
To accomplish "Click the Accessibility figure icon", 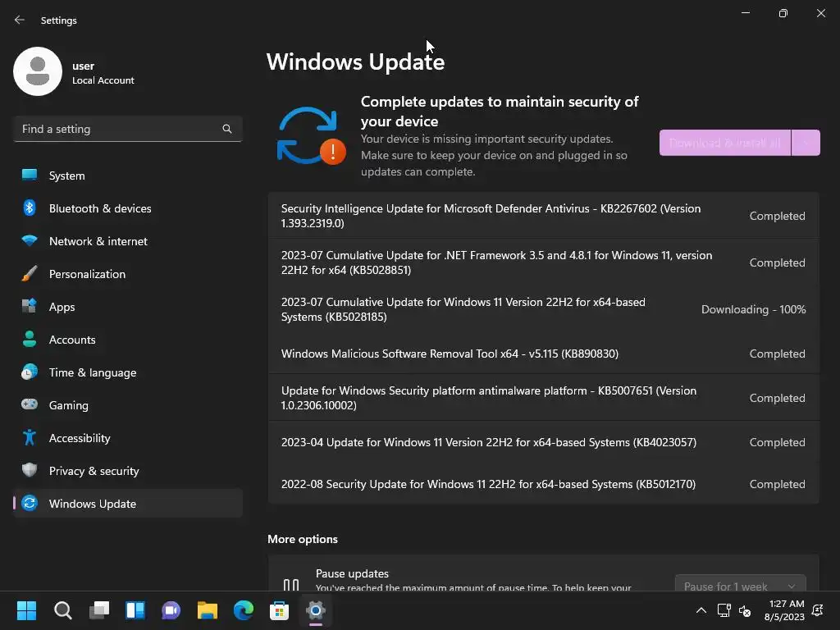I will [x=30, y=438].
